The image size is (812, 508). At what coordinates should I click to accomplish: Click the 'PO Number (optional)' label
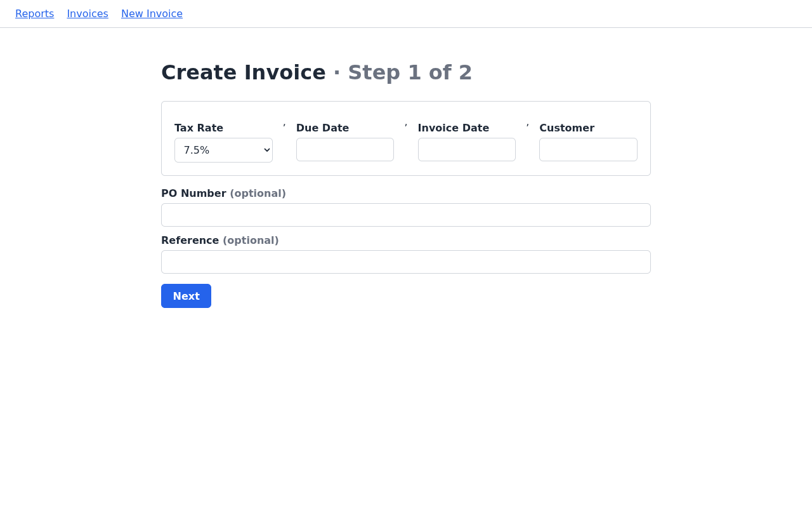point(223,193)
